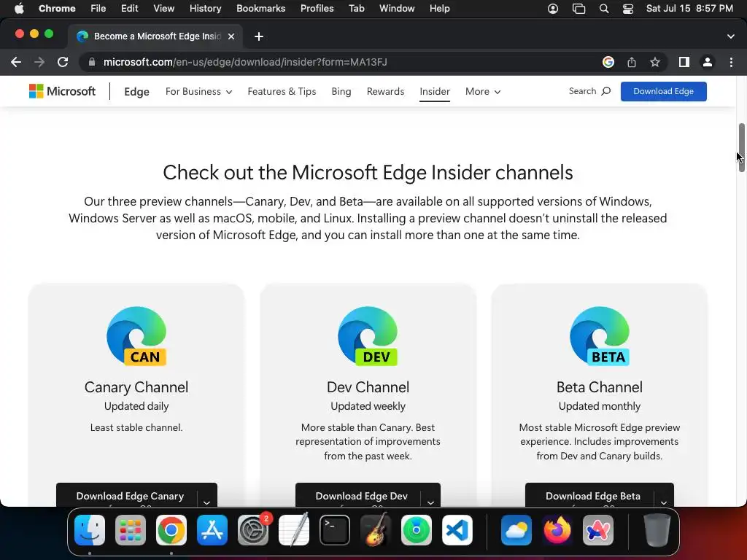747x560 pixels.
Task: Click the Edge product link
Action: (x=136, y=91)
